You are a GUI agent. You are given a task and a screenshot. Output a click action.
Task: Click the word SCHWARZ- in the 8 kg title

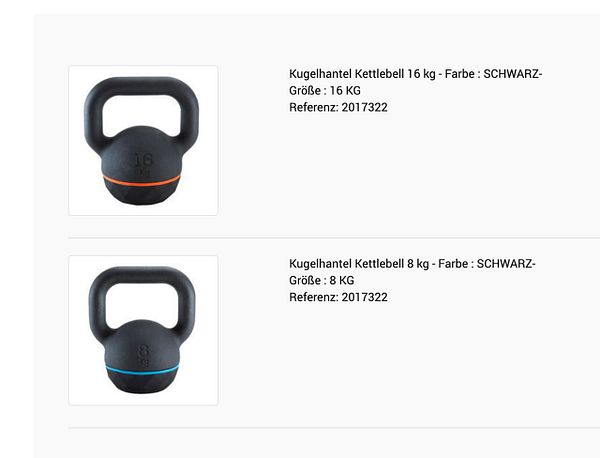(x=506, y=264)
